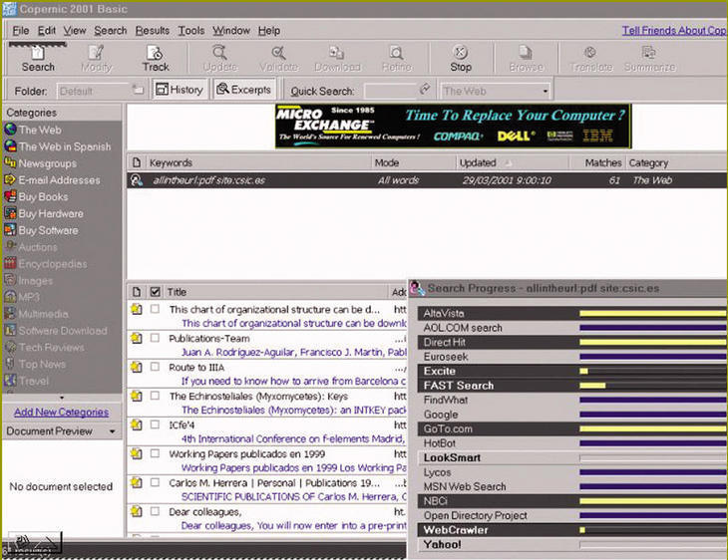Click the Micro Exchange banner advertisement
This screenshot has width=728, height=560.
coord(453,127)
